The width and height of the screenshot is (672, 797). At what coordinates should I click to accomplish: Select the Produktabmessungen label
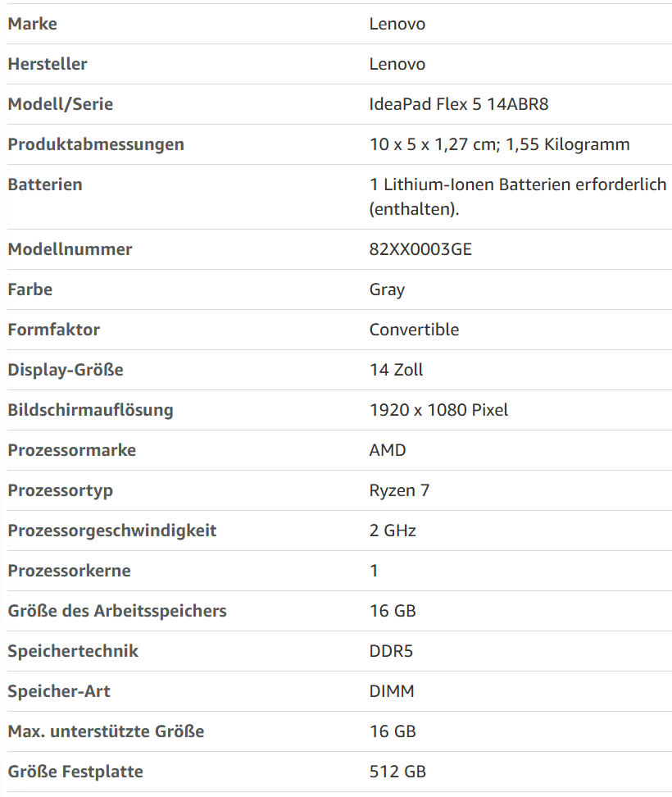coord(96,144)
